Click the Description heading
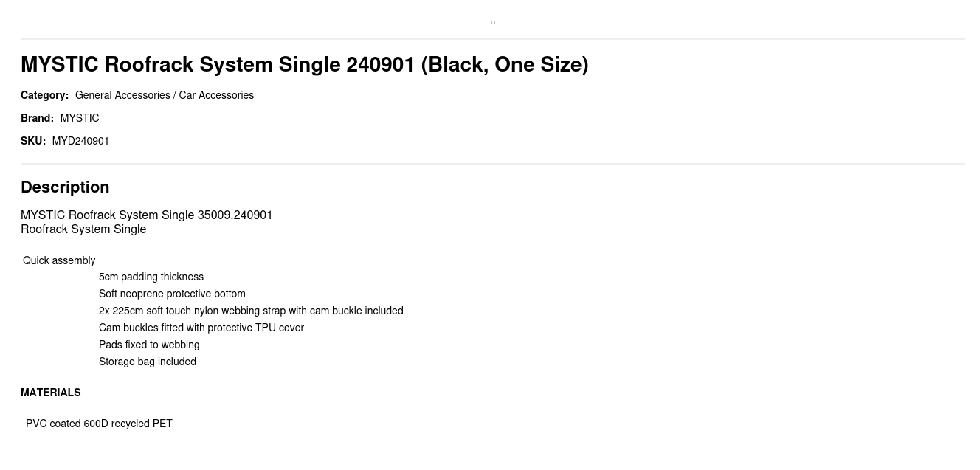 pyautogui.click(x=65, y=187)
